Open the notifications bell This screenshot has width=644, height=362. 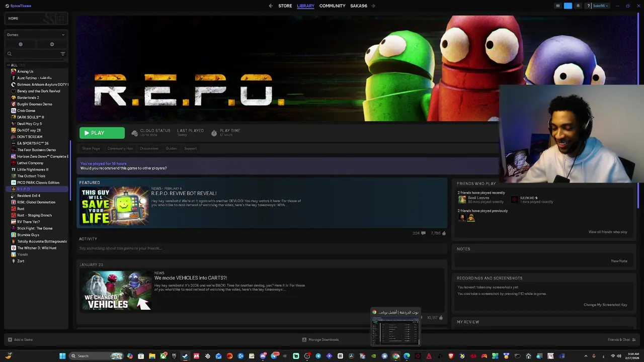point(578,6)
